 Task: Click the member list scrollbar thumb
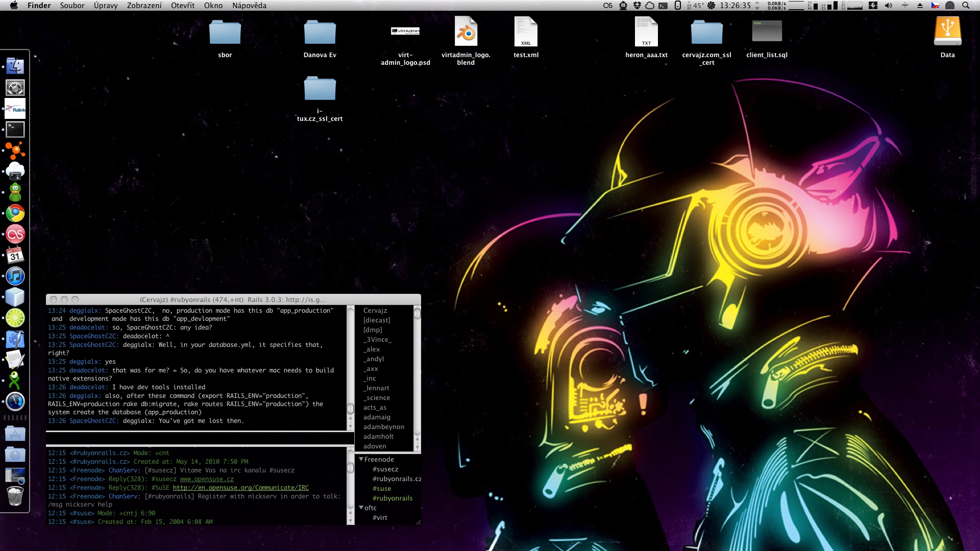pos(417,314)
